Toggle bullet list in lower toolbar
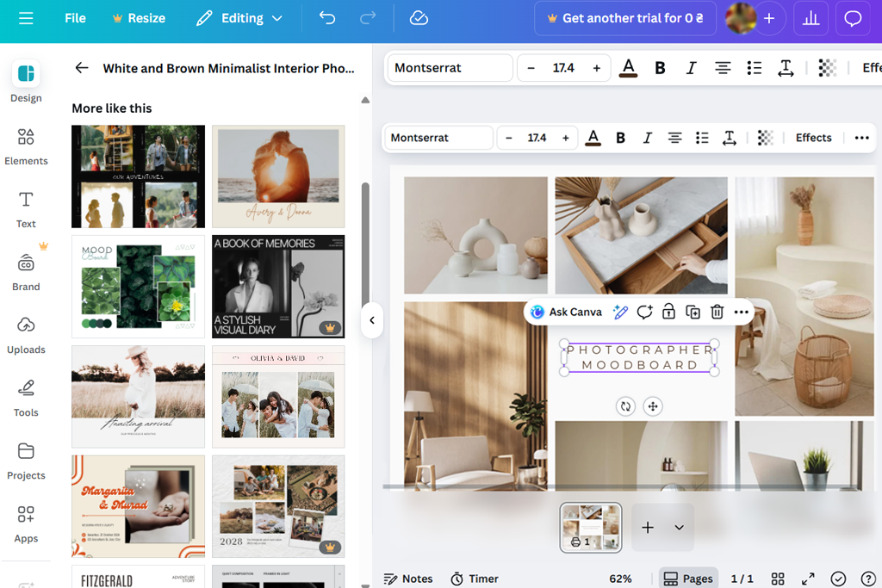 click(x=702, y=138)
